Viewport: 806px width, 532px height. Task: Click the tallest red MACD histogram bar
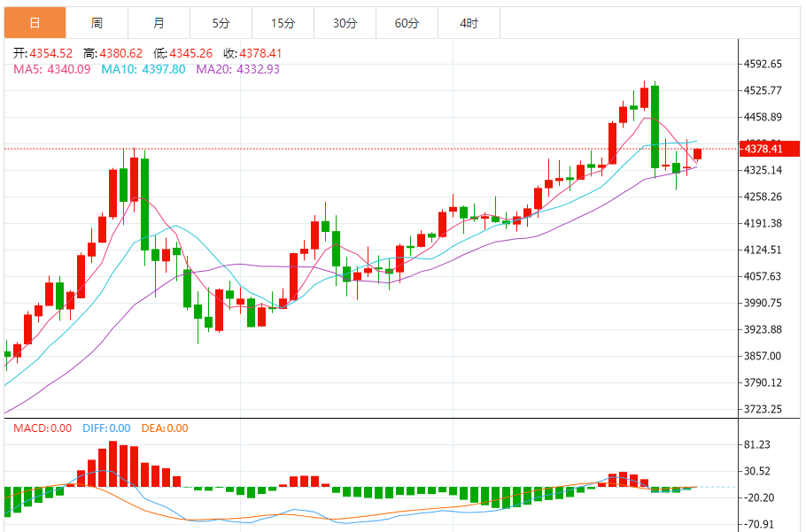point(112,464)
